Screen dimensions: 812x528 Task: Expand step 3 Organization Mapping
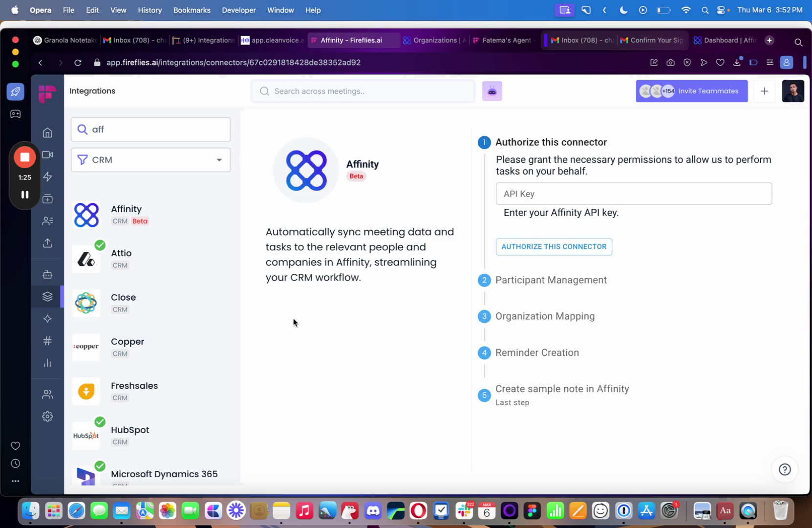pyautogui.click(x=545, y=316)
